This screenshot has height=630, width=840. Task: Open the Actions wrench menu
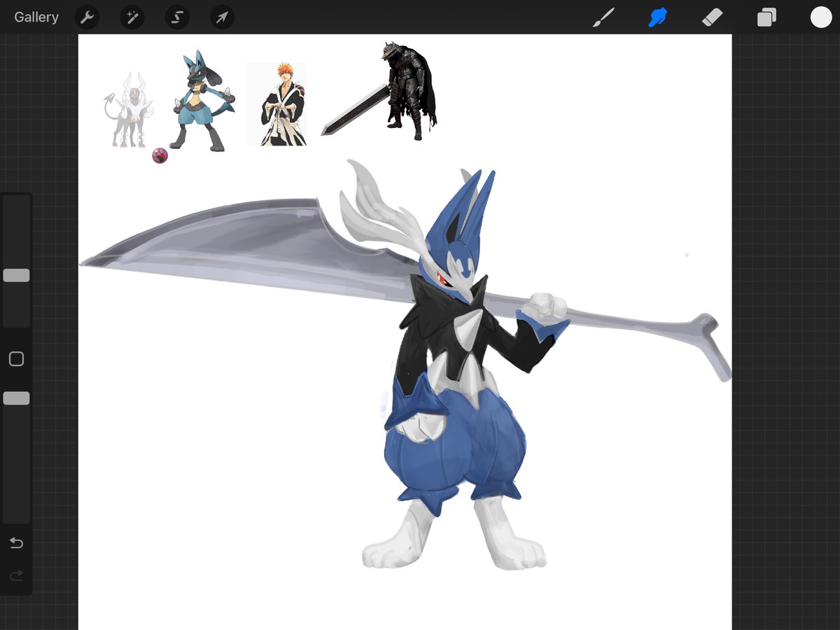click(x=87, y=17)
